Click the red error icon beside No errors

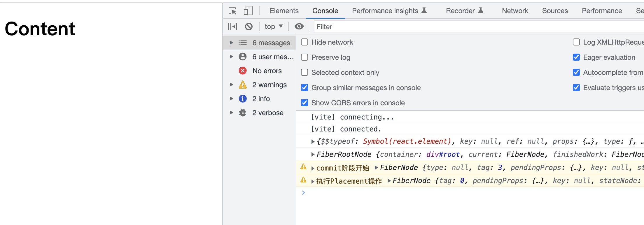point(243,71)
